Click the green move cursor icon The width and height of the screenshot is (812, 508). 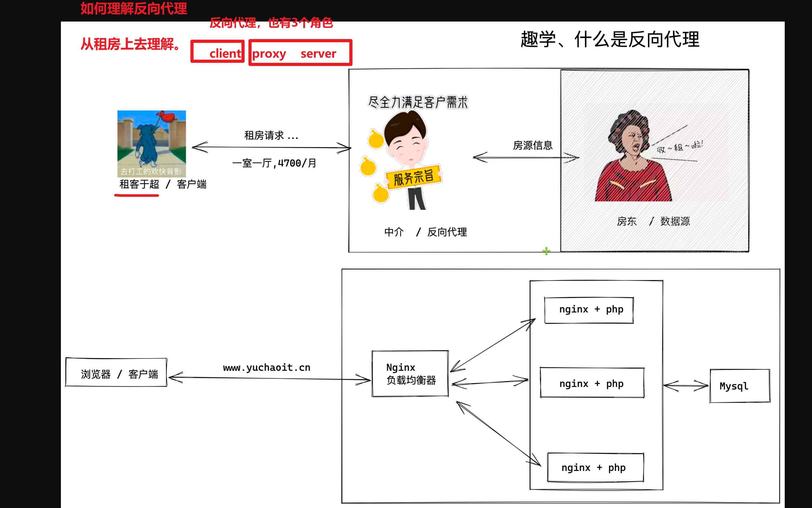546,251
